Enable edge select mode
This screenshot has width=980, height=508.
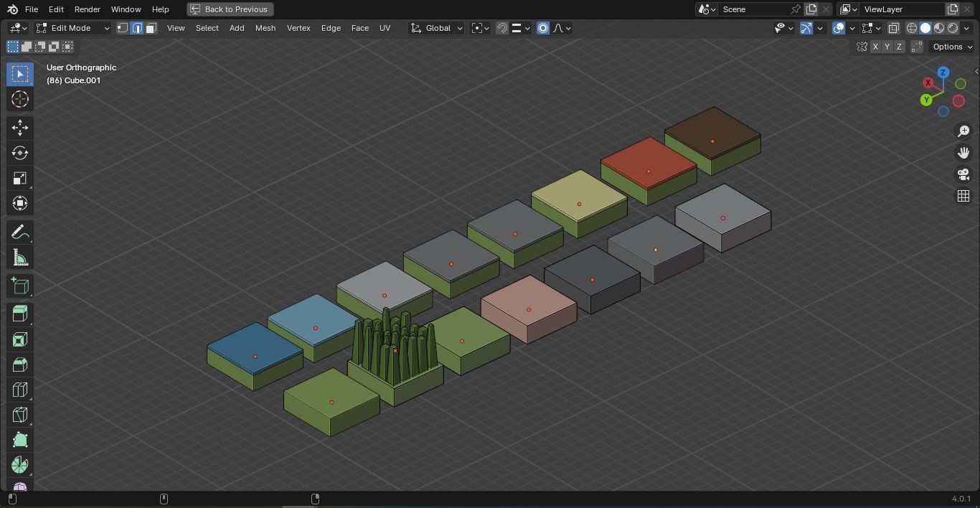coord(137,28)
